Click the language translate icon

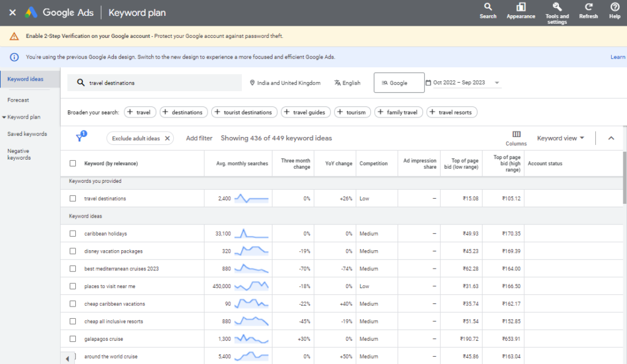[337, 83]
